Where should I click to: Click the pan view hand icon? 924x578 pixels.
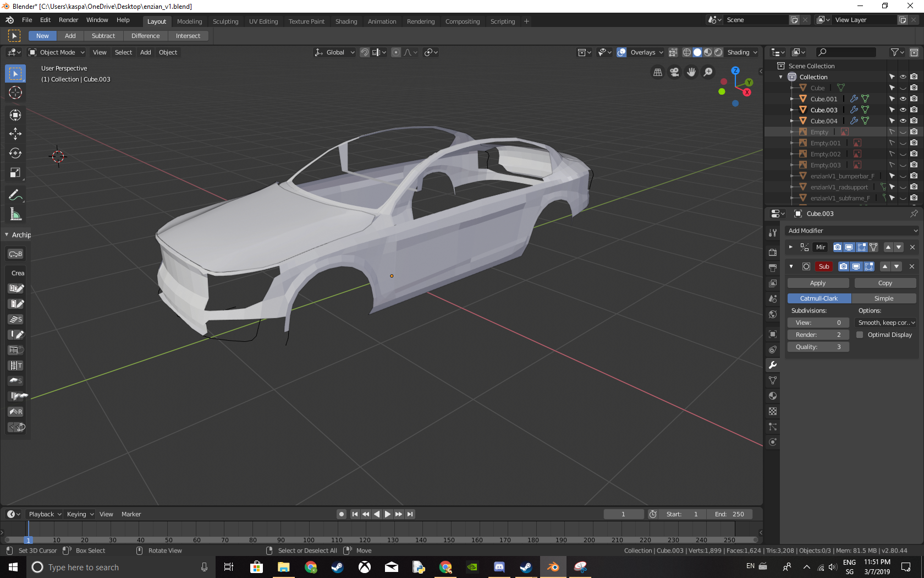click(691, 72)
